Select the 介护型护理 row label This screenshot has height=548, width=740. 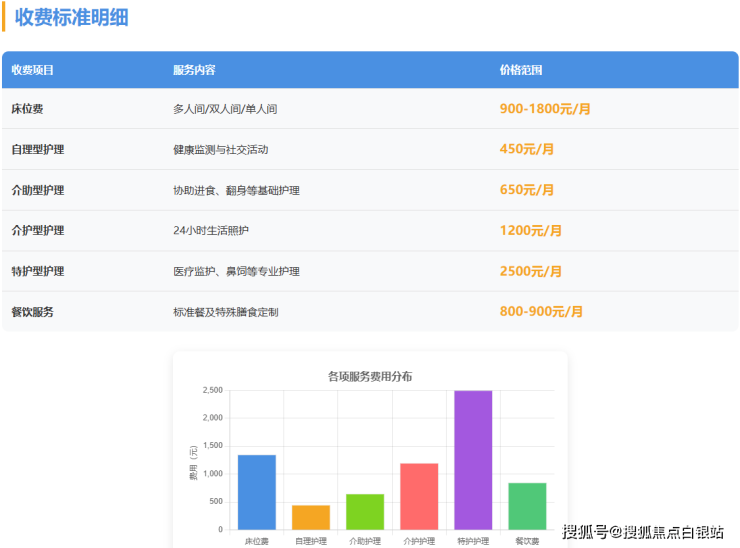coord(38,230)
